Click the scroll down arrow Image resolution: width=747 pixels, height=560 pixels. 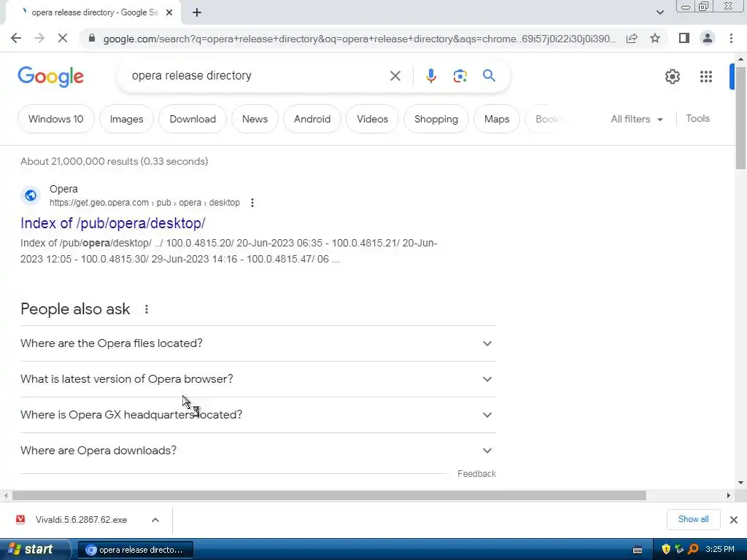click(x=740, y=483)
